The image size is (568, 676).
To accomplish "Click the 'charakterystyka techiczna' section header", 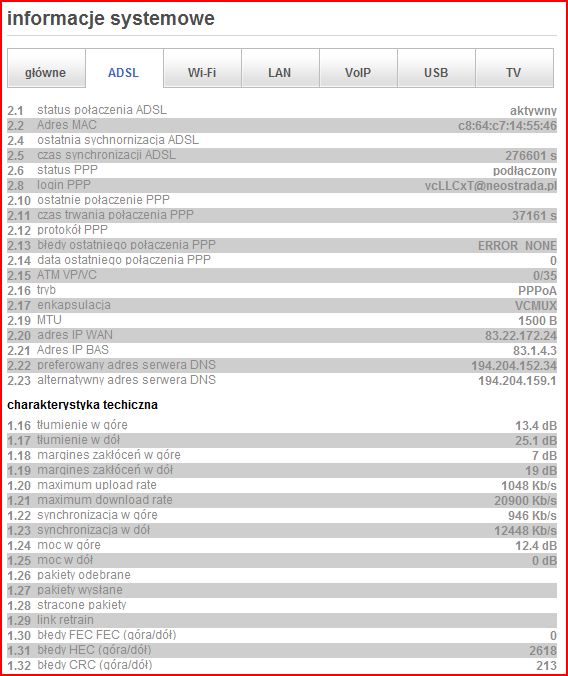I will [x=82, y=405].
